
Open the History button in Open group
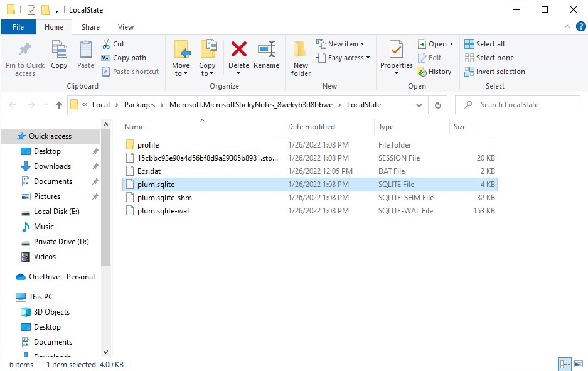[x=434, y=72]
